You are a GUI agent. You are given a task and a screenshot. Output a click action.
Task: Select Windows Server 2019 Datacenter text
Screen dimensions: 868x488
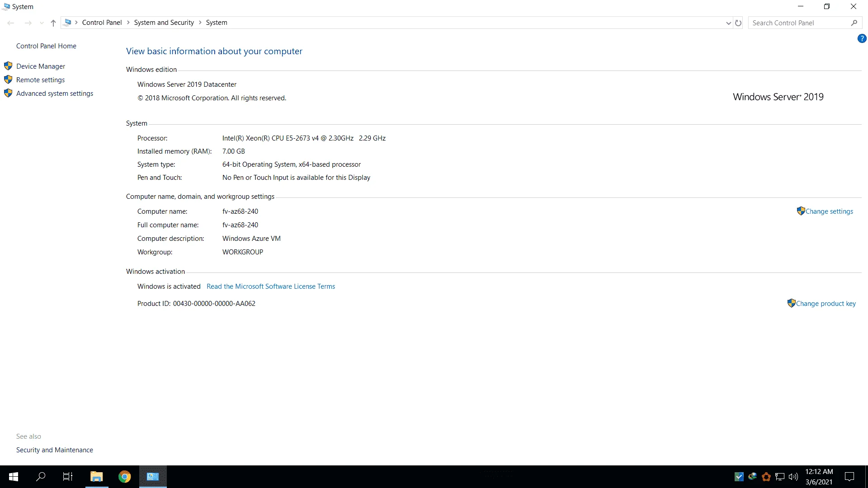point(187,84)
